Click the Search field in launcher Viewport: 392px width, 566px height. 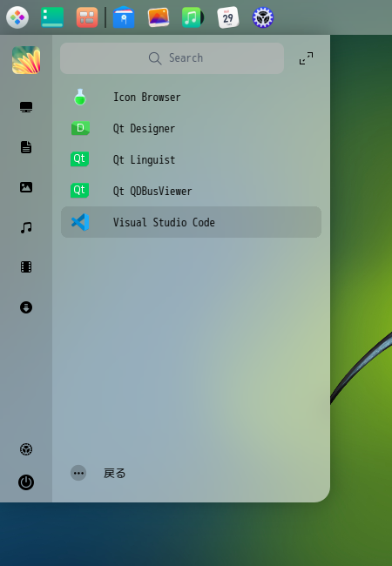click(x=172, y=58)
